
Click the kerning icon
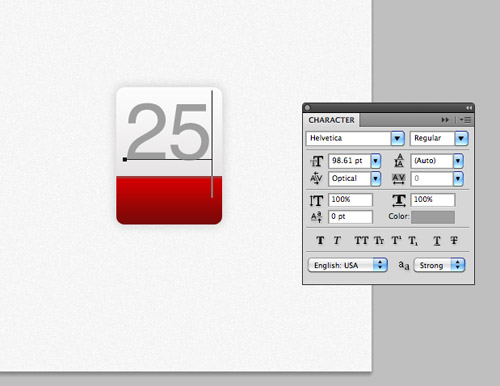(x=316, y=178)
